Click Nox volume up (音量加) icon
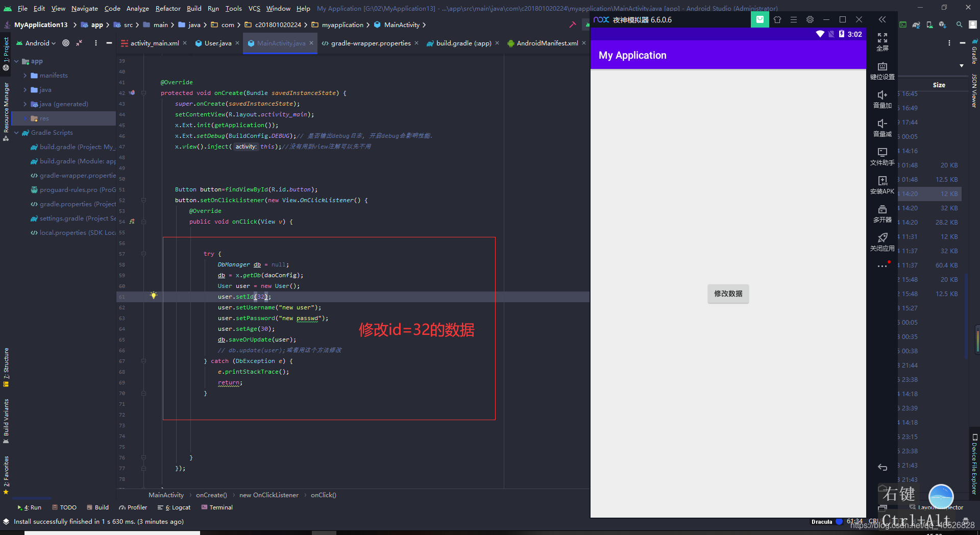This screenshot has height=535, width=980. click(882, 95)
